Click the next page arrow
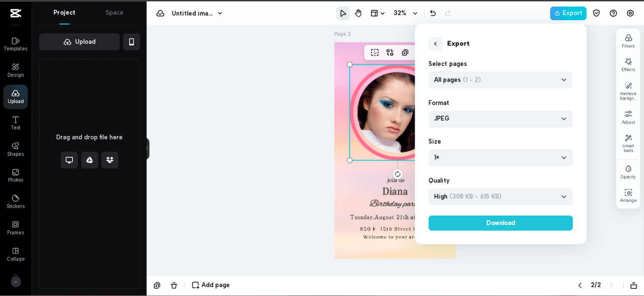 click(612, 285)
